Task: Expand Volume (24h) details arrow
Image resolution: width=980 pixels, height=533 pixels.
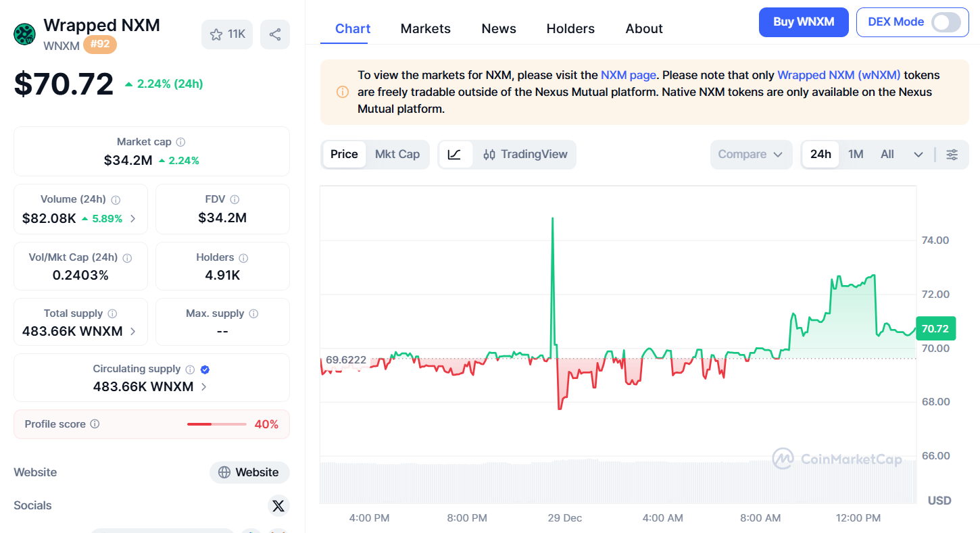Action: (x=133, y=218)
